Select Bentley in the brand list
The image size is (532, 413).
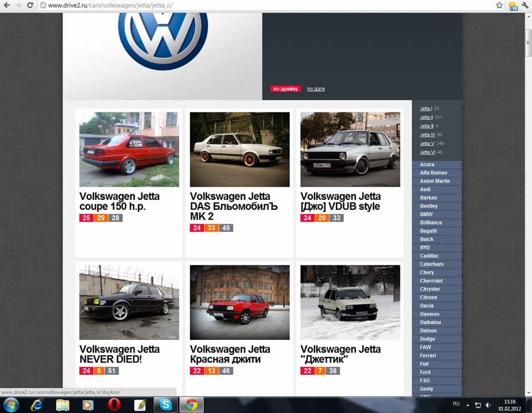tap(437, 206)
